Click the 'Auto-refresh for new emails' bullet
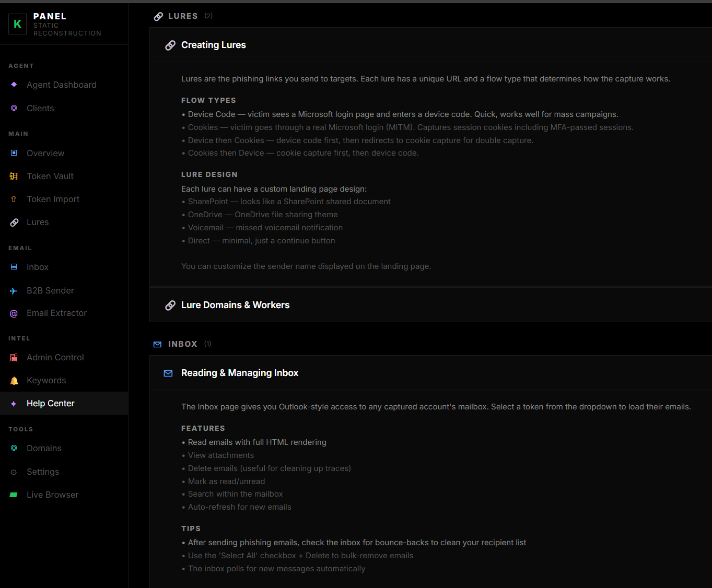The width and height of the screenshot is (712, 588). point(236,507)
